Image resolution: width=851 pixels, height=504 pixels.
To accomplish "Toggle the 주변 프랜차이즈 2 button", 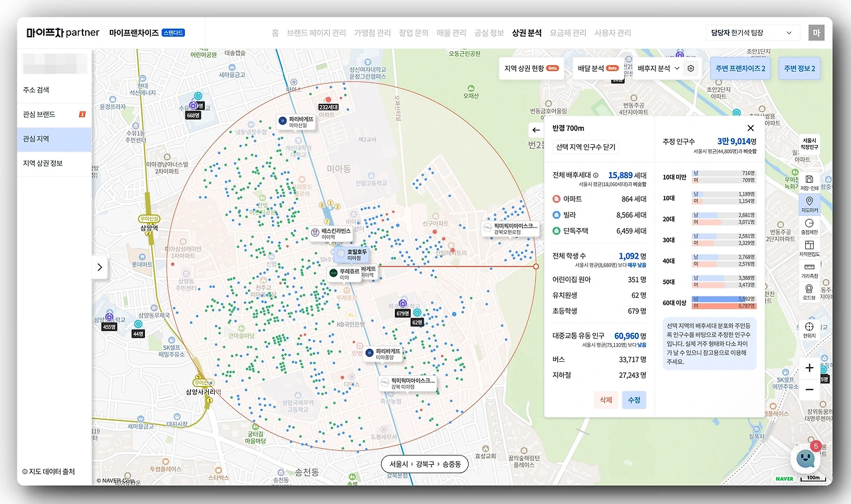I will pyautogui.click(x=741, y=68).
